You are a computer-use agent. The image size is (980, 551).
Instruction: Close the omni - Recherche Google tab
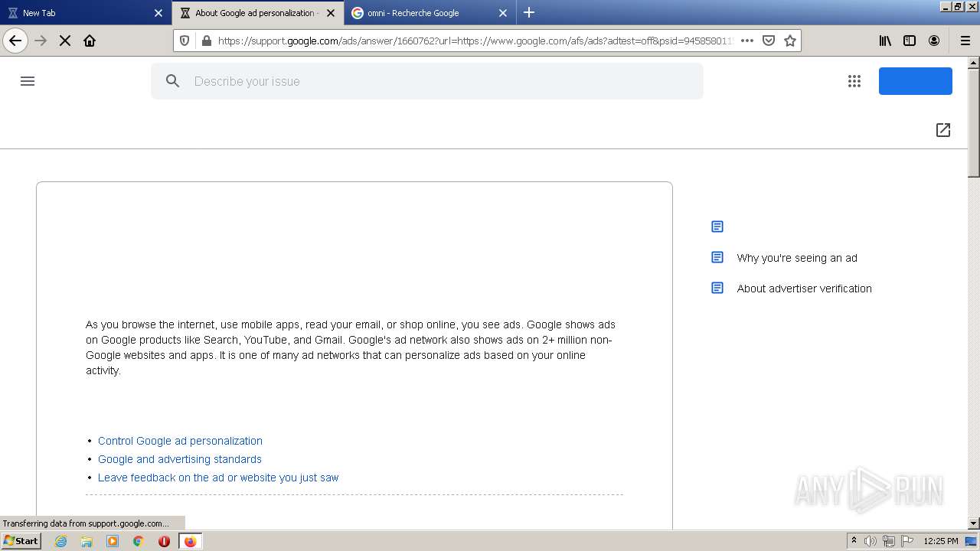click(x=503, y=13)
